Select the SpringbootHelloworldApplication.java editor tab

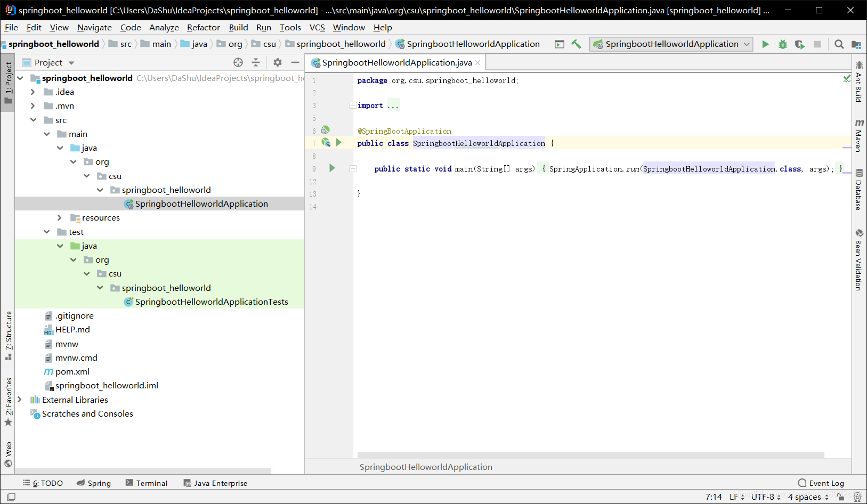[395, 62]
